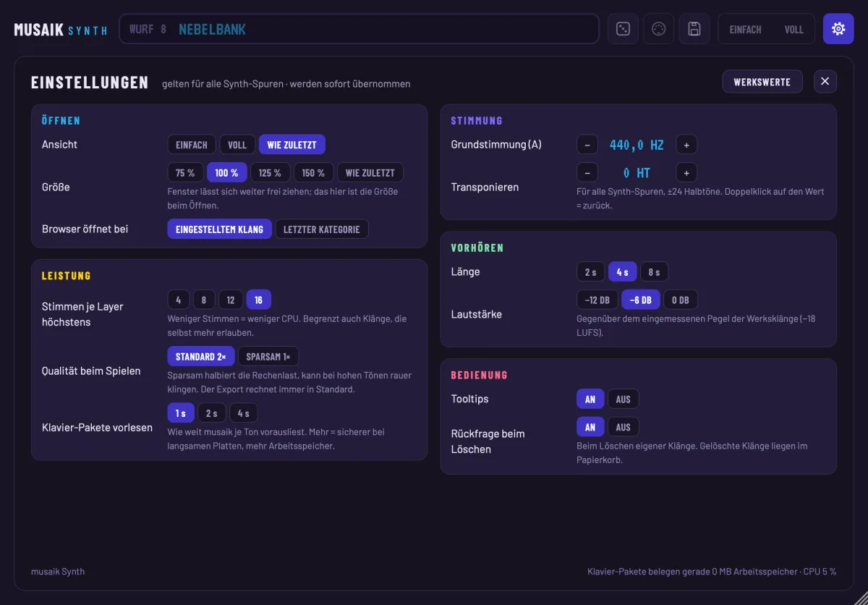Choose Wie zuletzt for Ansicht
This screenshot has height=605, width=868.
click(292, 145)
